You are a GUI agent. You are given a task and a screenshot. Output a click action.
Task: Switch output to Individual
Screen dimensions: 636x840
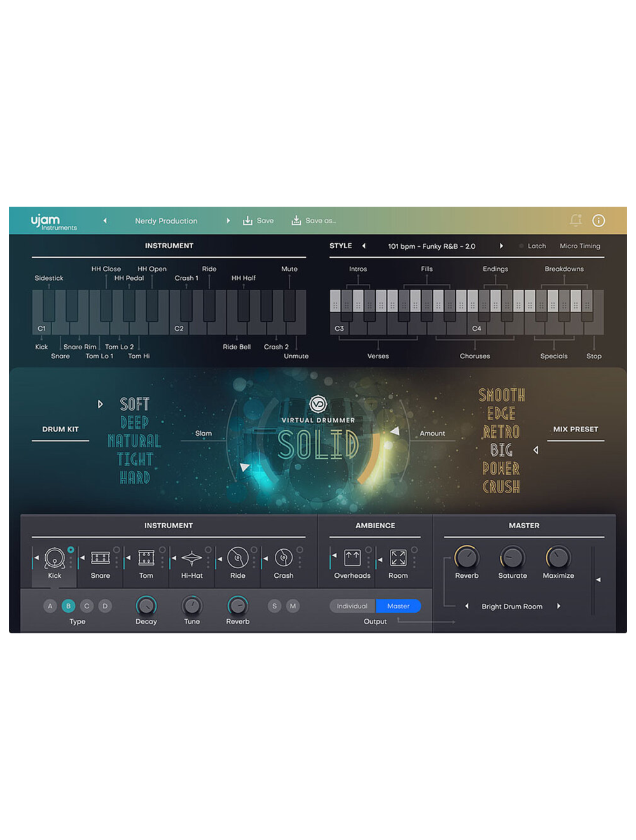(x=352, y=606)
